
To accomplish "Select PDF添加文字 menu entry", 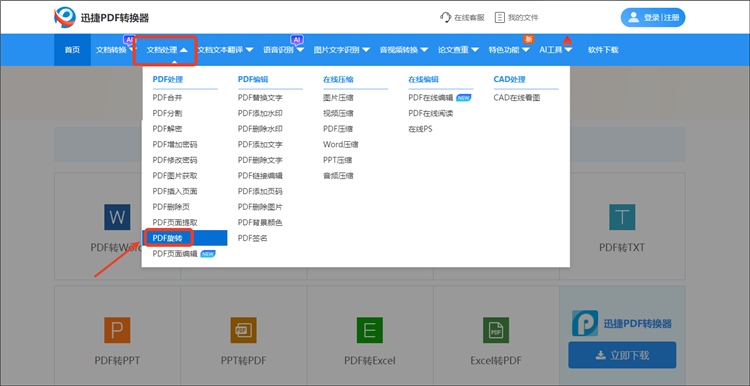I will pyautogui.click(x=260, y=144).
